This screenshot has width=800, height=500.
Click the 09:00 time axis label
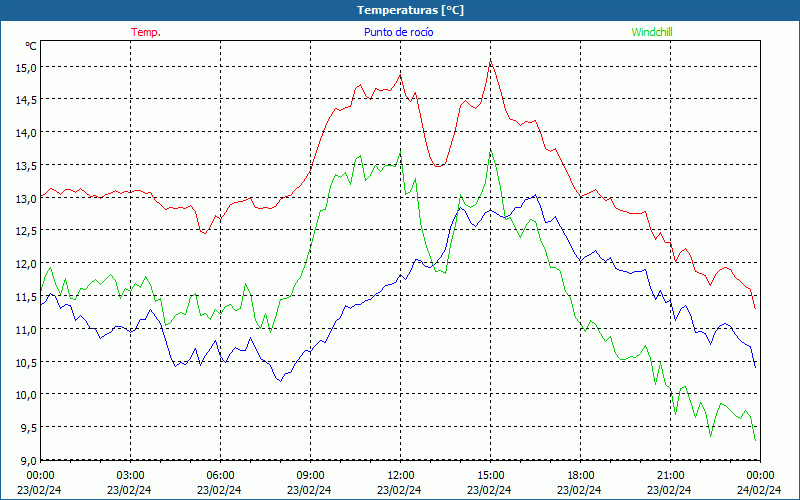311,476
